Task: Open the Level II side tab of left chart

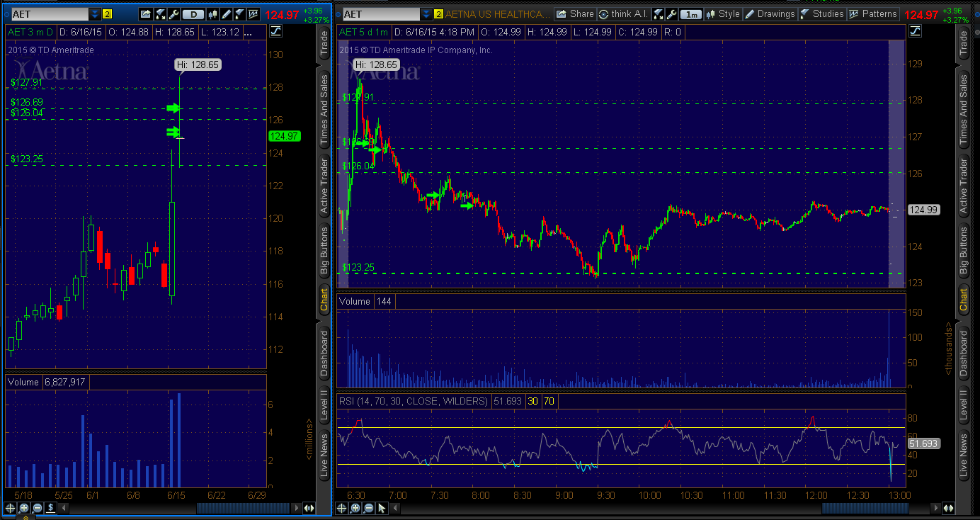Action: pyautogui.click(x=324, y=406)
